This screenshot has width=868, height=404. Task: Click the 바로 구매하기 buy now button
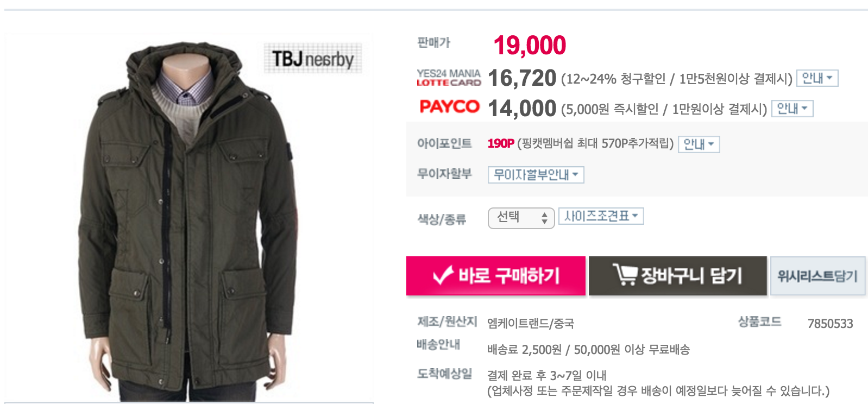click(496, 276)
